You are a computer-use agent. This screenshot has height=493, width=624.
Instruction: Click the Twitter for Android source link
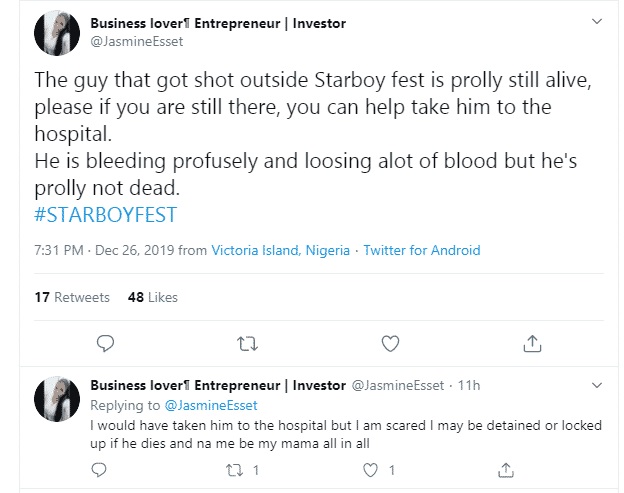(421, 250)
